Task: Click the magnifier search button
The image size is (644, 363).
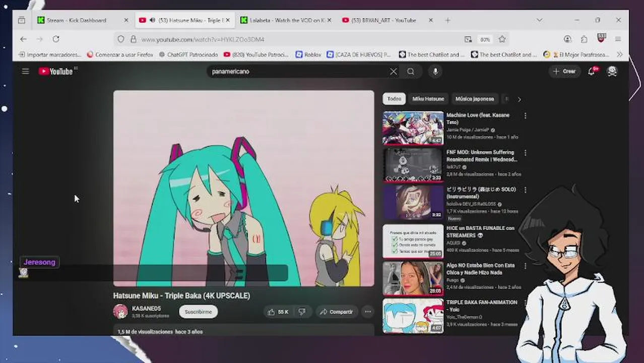Action: point(411,72)
